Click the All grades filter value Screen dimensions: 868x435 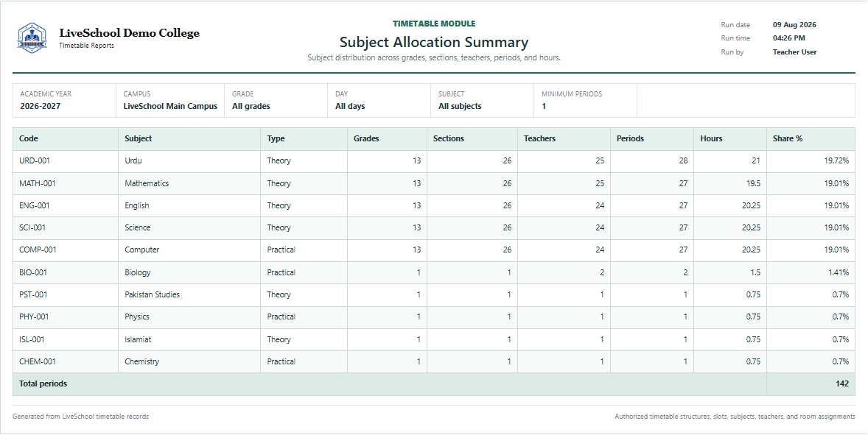point(251,106)
